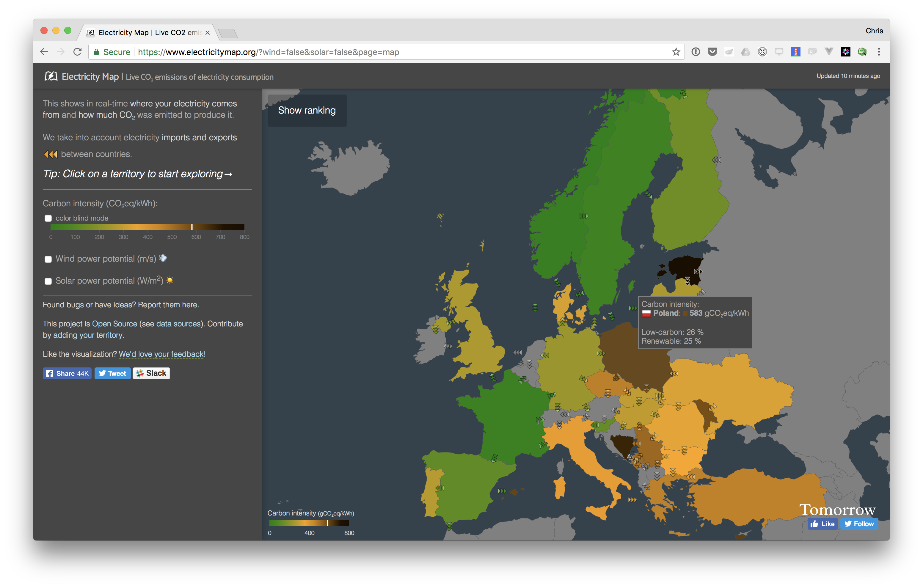The image size is (923, 588).
Task: Bookmark page with the star icon
Action: pos(676,52)
